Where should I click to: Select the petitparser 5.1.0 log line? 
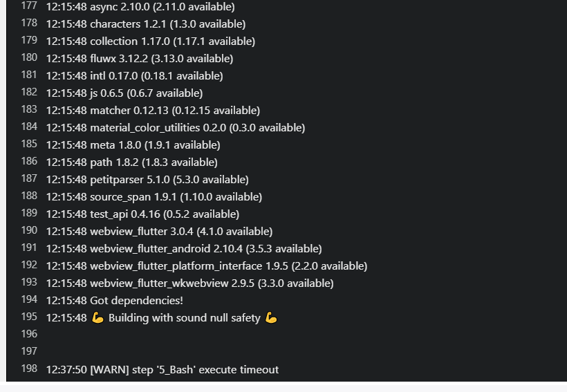[x=147, y=180]
